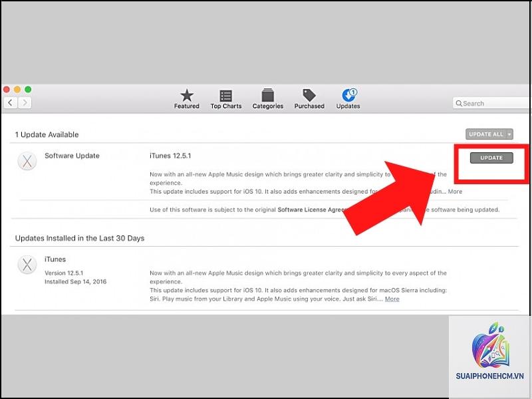Expand More for the iTunes 12.5.1 description

click(x=455, y=192)
